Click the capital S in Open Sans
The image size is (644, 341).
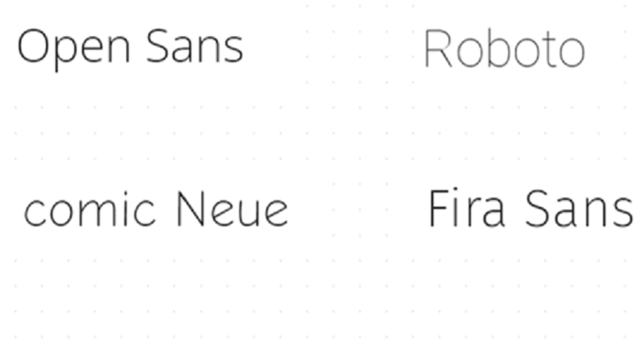(158, 47)
